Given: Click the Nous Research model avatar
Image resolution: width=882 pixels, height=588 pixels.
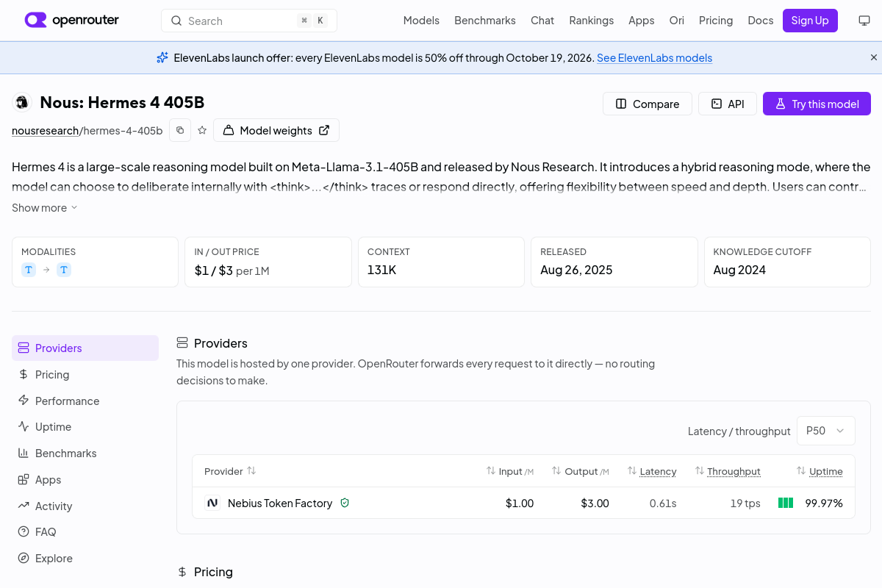Looking at the screenshot, I should (x=22, y=103).
